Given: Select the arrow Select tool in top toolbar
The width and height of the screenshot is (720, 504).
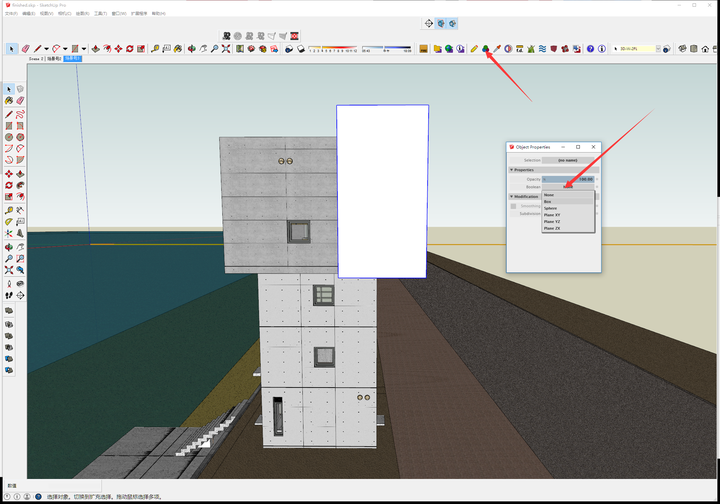Looking at the screenshot, I should [11, 48].
